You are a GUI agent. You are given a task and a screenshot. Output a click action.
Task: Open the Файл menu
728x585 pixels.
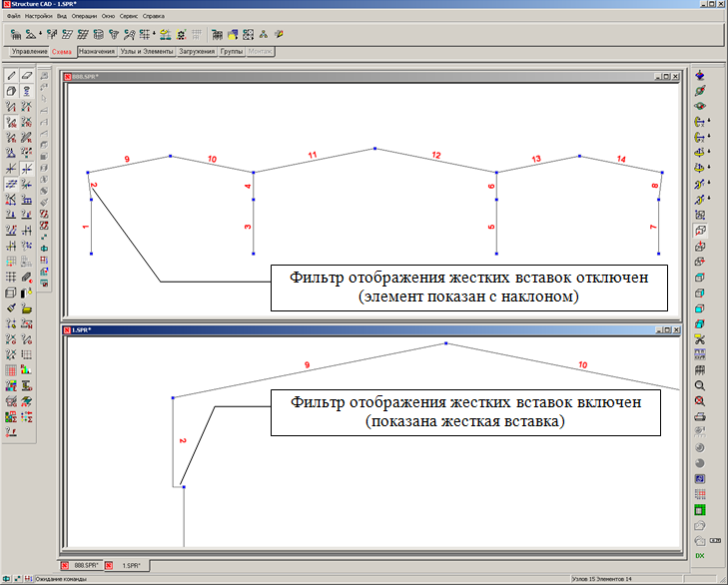12,18
